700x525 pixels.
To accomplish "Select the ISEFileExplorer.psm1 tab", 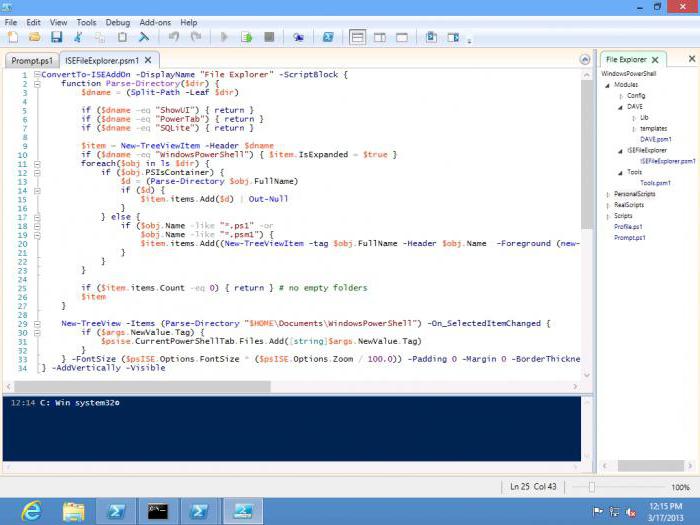I will pos(102,60).
